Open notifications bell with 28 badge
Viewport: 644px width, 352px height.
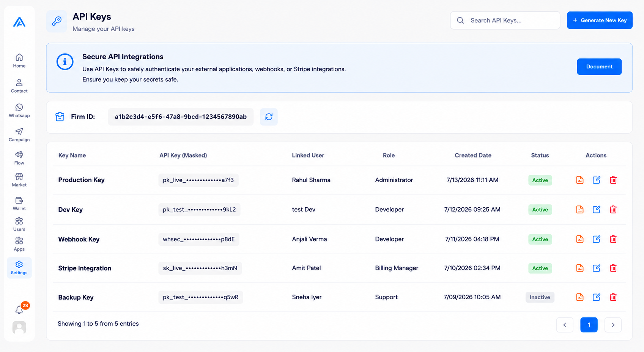[20, 309]
